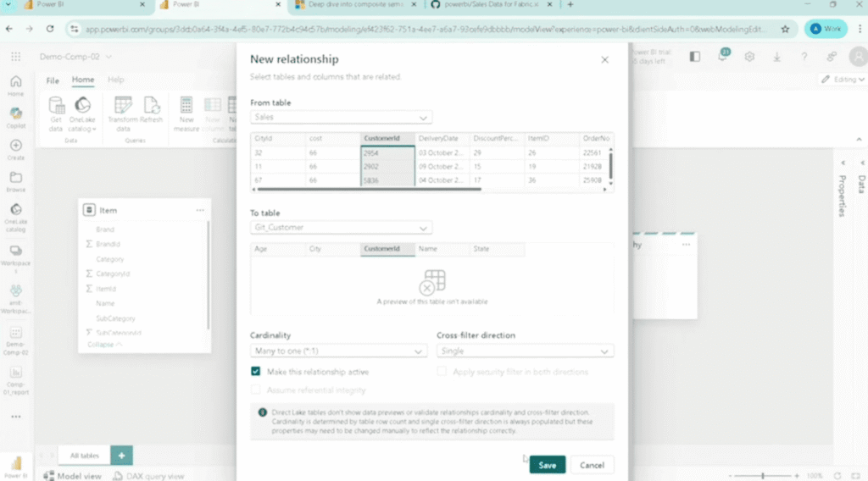Open the Cross-filter direction dropdown

(525, 351)
